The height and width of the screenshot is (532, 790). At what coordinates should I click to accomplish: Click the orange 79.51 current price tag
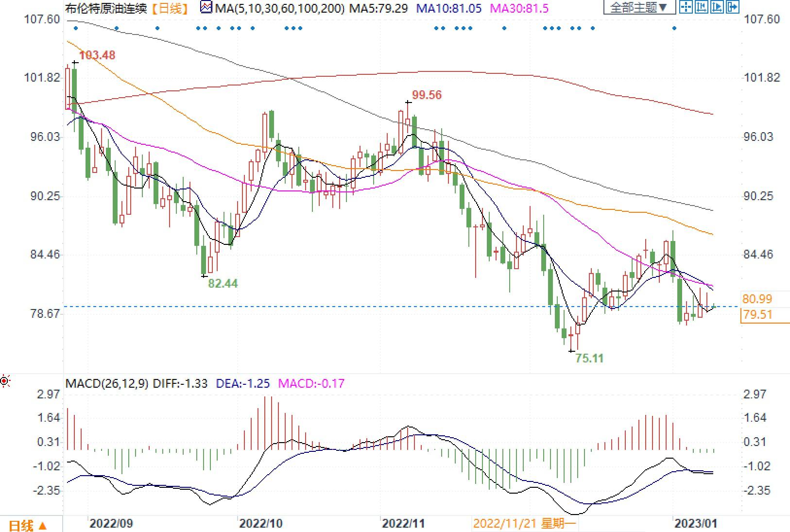point(757,315)
